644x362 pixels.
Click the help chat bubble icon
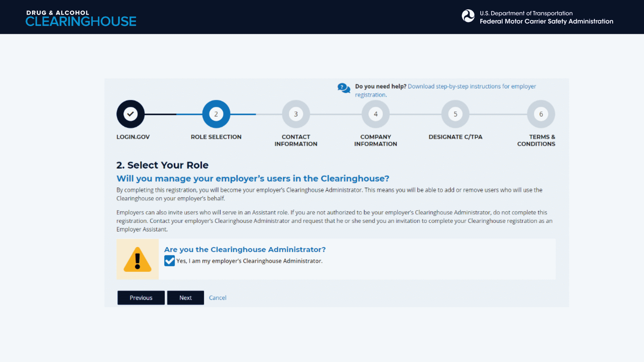click(344, 88)
